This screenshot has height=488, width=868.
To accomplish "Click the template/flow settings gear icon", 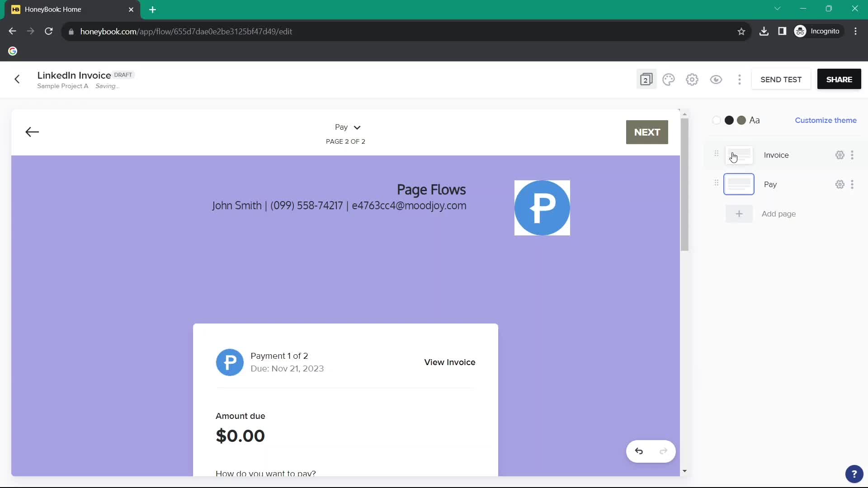I will click(x=692, y=79).
